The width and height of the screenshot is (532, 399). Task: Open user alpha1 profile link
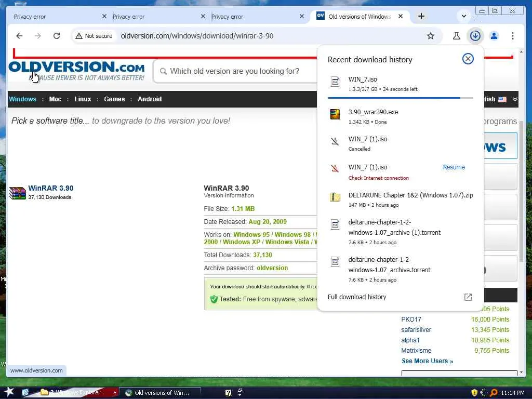pos(410,340)
